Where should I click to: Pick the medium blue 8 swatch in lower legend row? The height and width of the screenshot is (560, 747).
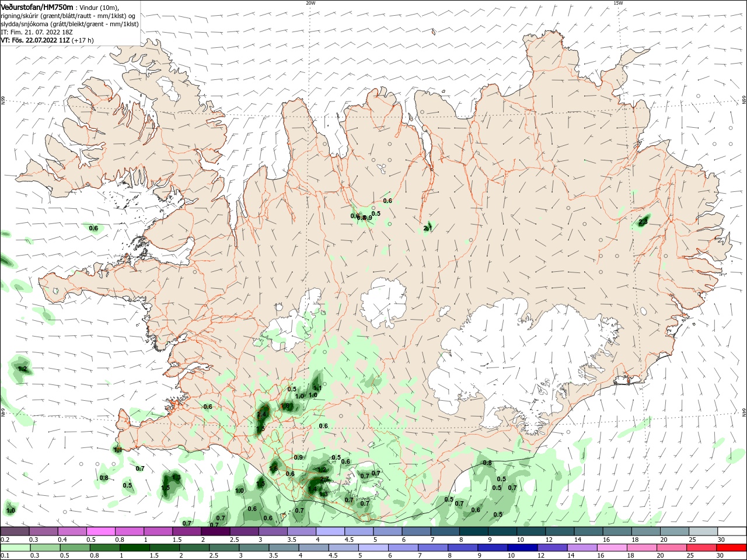(x=463, y=548)
